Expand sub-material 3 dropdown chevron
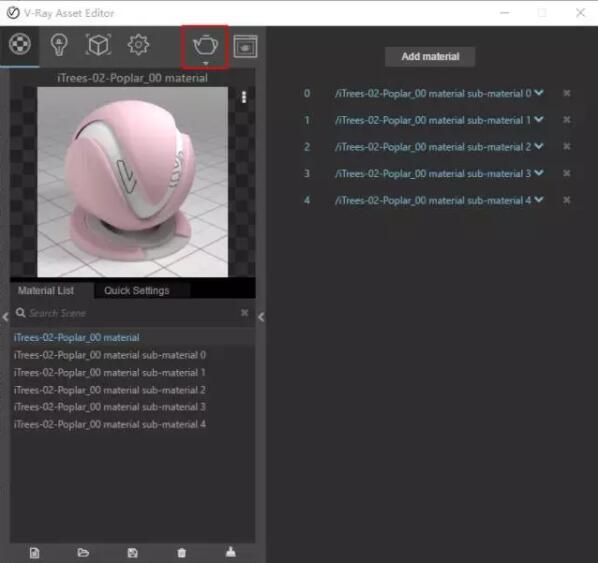Viewport: 598px width, 563px height. [x=539, y=173]
